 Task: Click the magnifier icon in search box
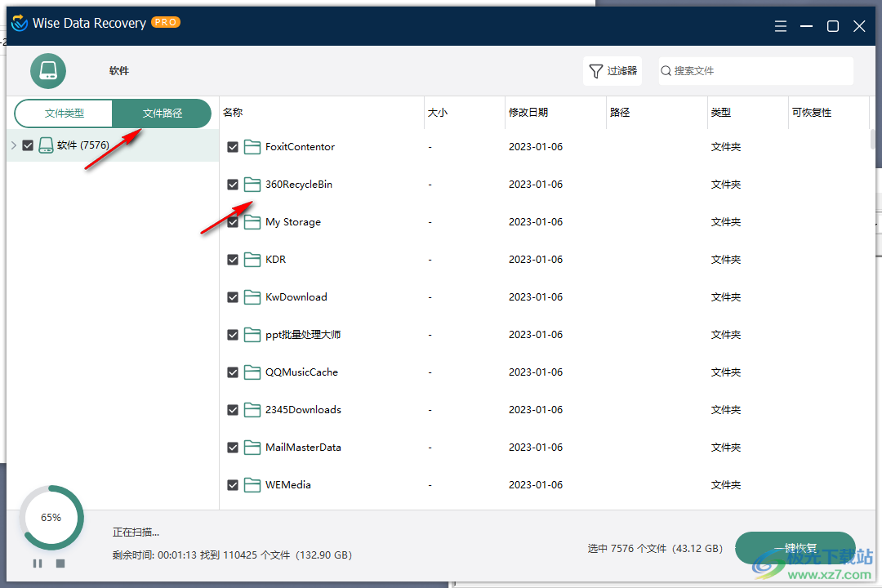666,71
